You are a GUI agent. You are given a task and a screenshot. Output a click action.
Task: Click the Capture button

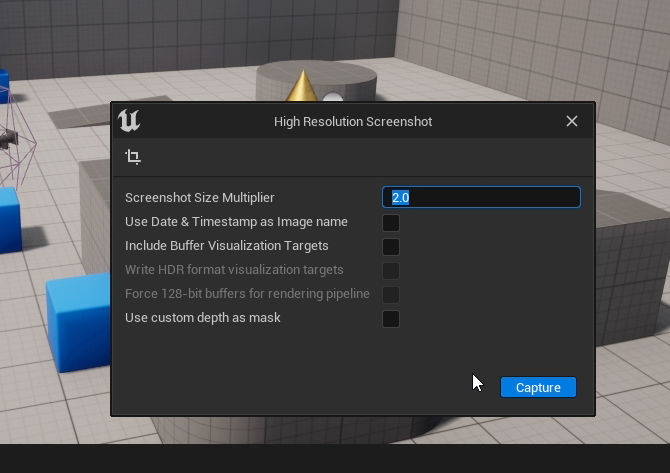pos(538,387)
